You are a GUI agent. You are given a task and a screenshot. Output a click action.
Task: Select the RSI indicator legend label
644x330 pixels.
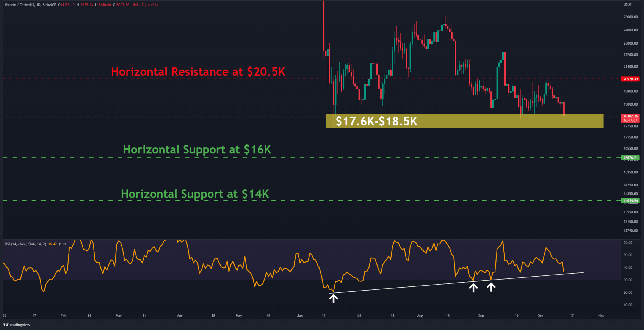[25, 244]
